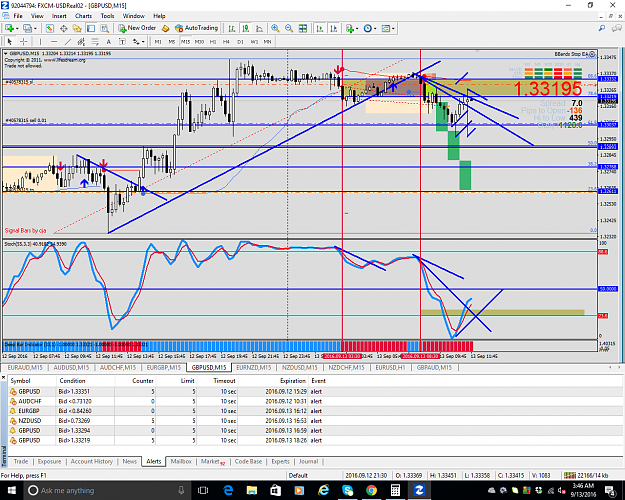Screen dimensions: 625x500
Task: Select the vertical line drawing tool
Action: click(x=40, y=41)
